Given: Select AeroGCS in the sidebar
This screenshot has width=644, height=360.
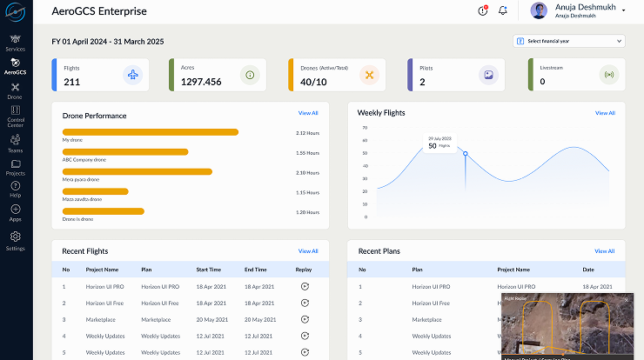Looking at the screenshot, I should [x=15, y=66].
